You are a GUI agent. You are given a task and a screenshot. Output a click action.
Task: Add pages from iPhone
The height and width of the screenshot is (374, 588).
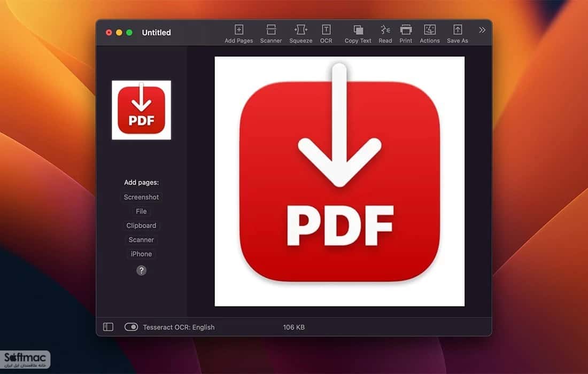pos(141,254)
